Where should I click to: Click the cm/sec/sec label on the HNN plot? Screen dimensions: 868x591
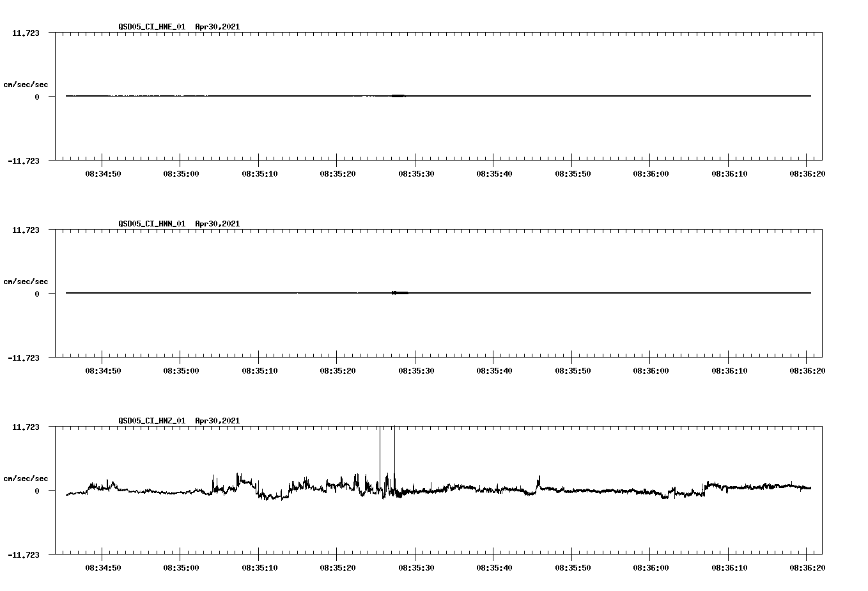[26, 281]
